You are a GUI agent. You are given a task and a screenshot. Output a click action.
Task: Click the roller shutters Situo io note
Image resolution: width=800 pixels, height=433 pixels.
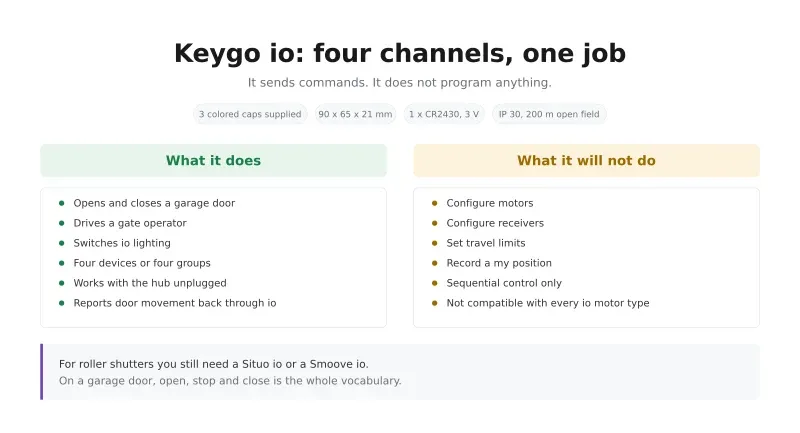(x=213, y=364)
